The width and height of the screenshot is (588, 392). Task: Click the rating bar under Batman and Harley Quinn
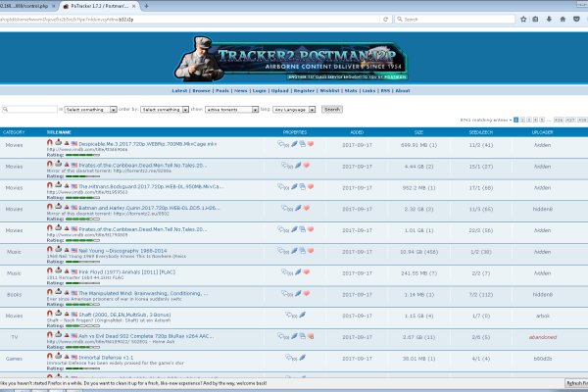tap(82, 220)
